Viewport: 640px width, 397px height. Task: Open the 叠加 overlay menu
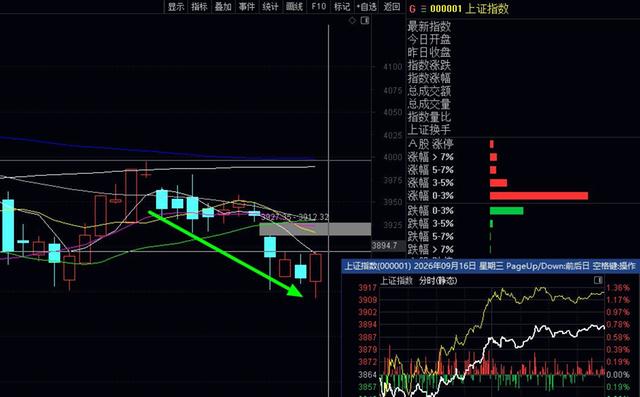tap(223, 7)
